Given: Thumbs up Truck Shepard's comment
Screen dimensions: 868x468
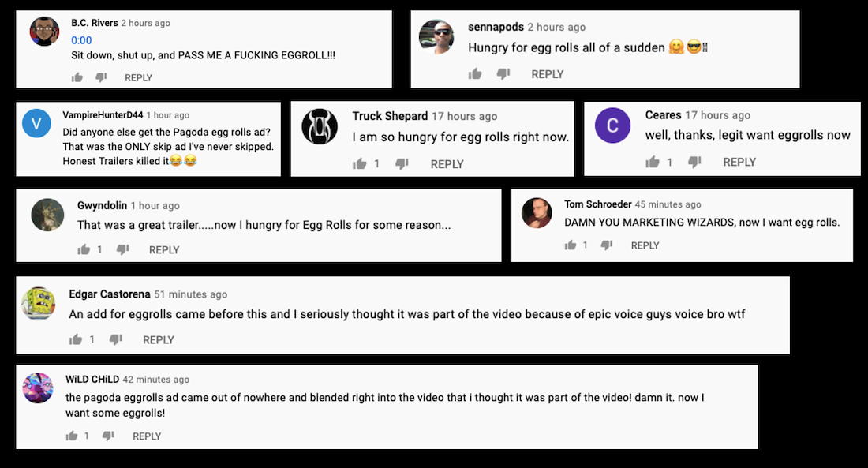Looking at the screenshot, I should pos(360,164).
